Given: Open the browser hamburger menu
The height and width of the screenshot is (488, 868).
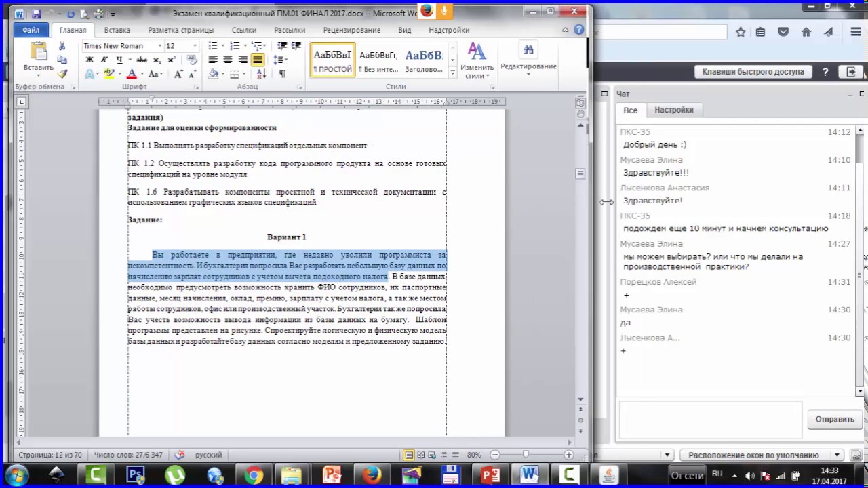Looking at the screenshot, I should click(856, 32).
